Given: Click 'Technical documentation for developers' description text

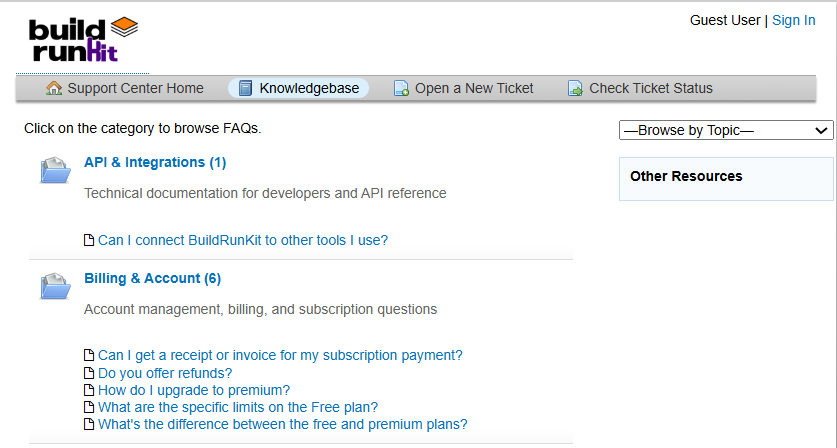Looking at the screenshot, I should [265, 193].
